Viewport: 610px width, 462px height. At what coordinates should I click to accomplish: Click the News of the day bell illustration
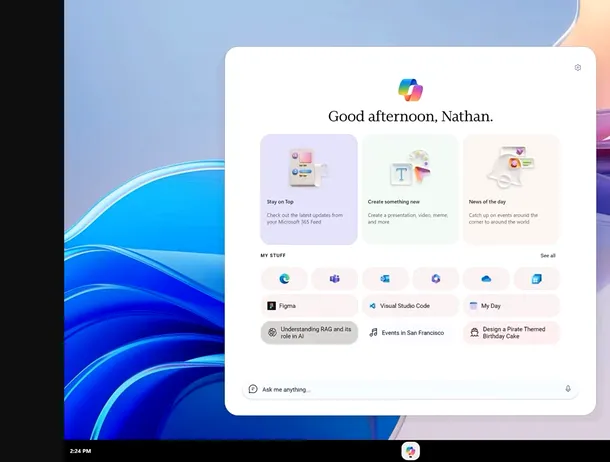[510, 167]
